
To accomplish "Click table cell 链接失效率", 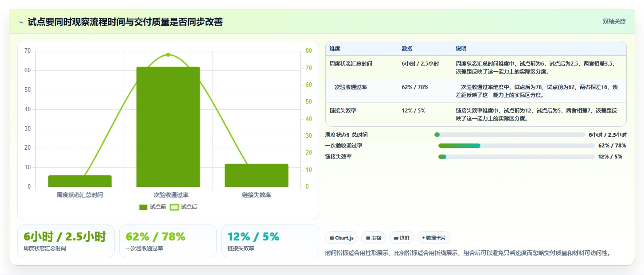I will pos(343,111).
